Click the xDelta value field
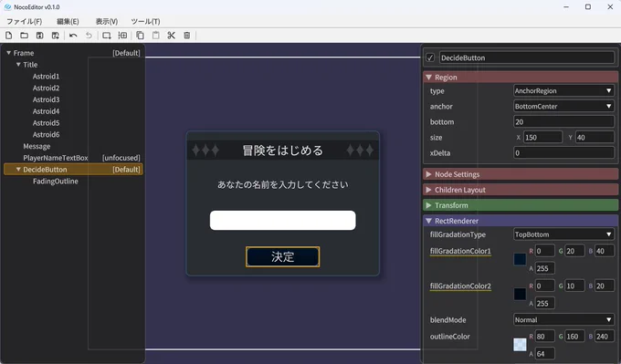Viewport: 621px width, 364px height. coord(563,152)
